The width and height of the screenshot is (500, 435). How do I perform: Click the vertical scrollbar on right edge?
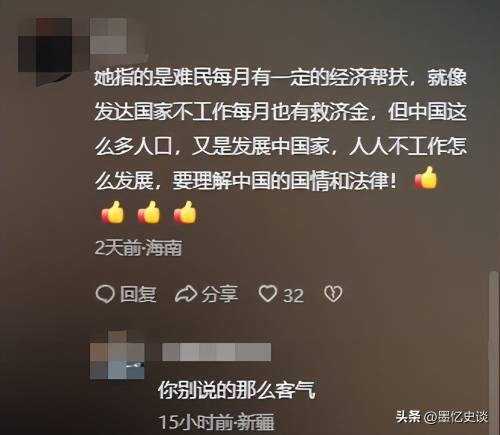493,315
